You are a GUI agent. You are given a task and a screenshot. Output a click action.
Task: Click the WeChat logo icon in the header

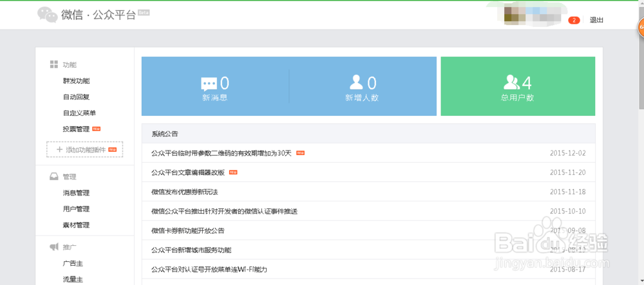pos(48,15)
